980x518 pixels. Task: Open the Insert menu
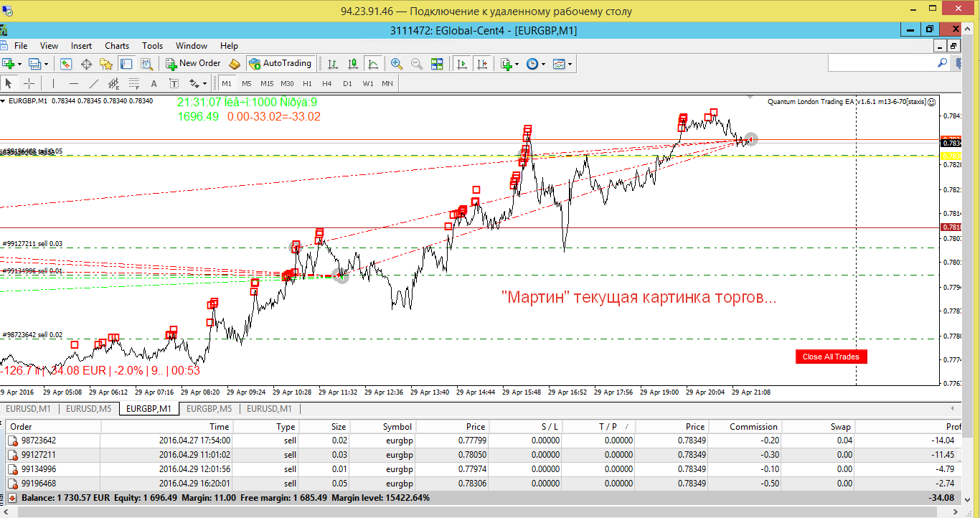[x=81, y=45]
